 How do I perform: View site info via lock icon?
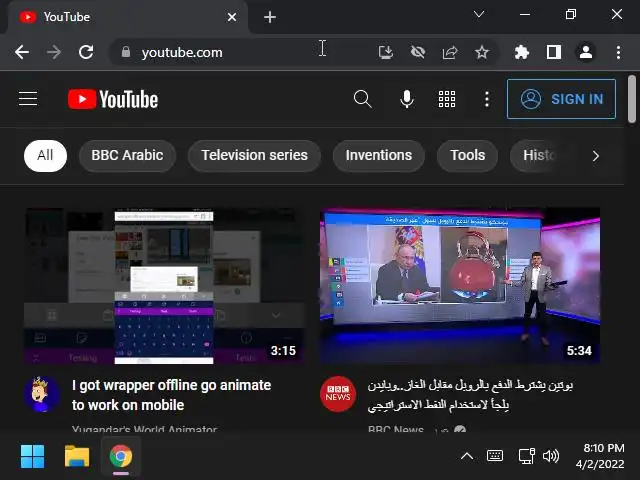(126, 52)
